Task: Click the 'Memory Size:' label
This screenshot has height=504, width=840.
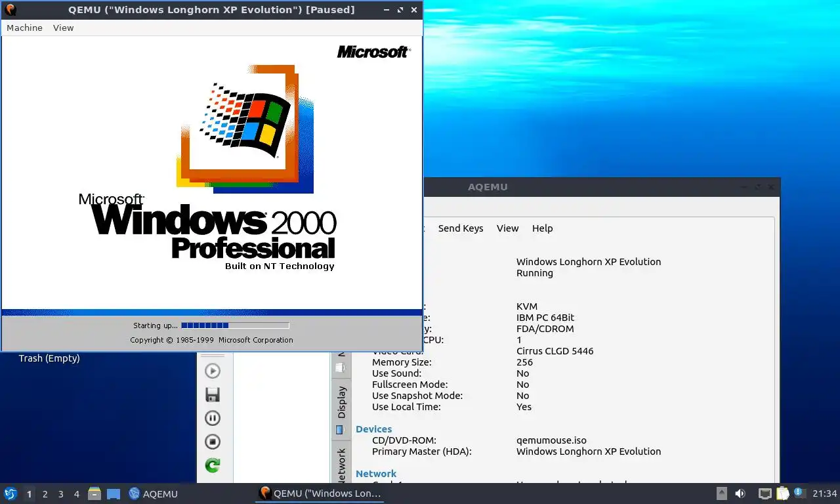Action: [x=402, y=362]
